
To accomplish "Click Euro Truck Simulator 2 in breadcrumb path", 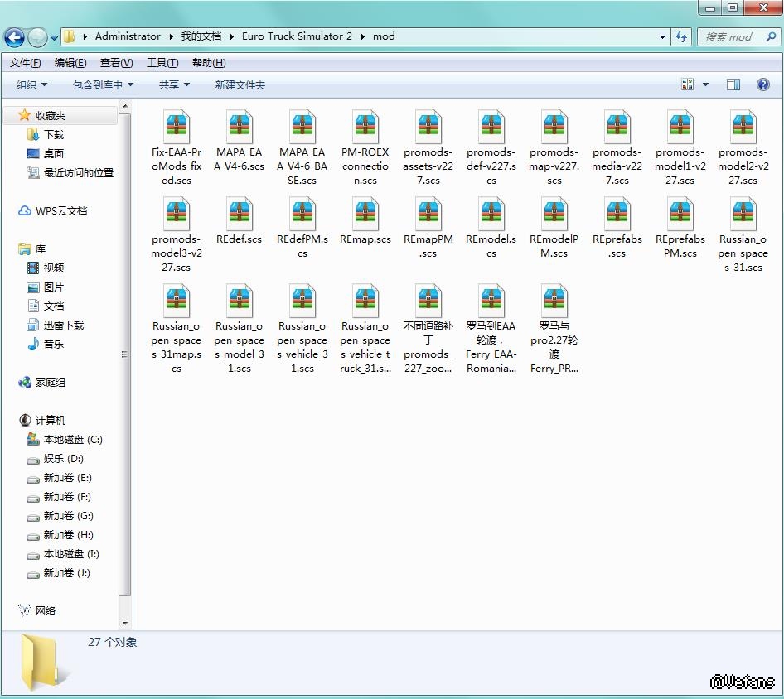I will (297, 36).
